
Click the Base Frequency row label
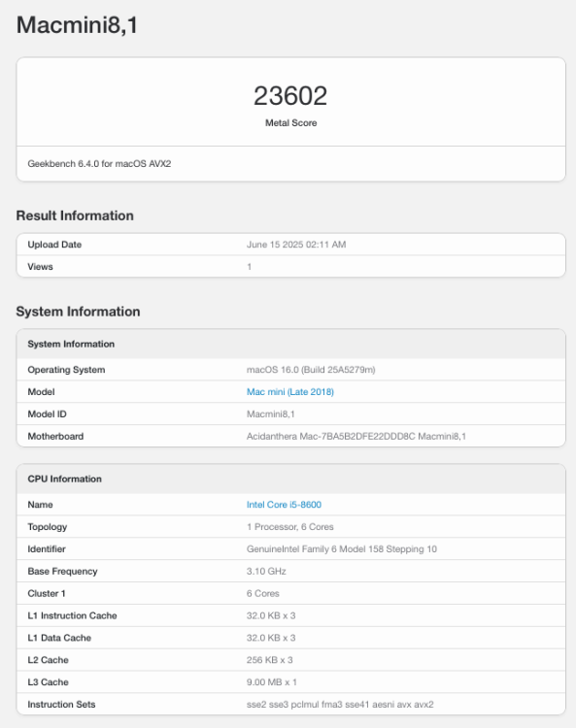pyautogui.click(x=62, y=571)
